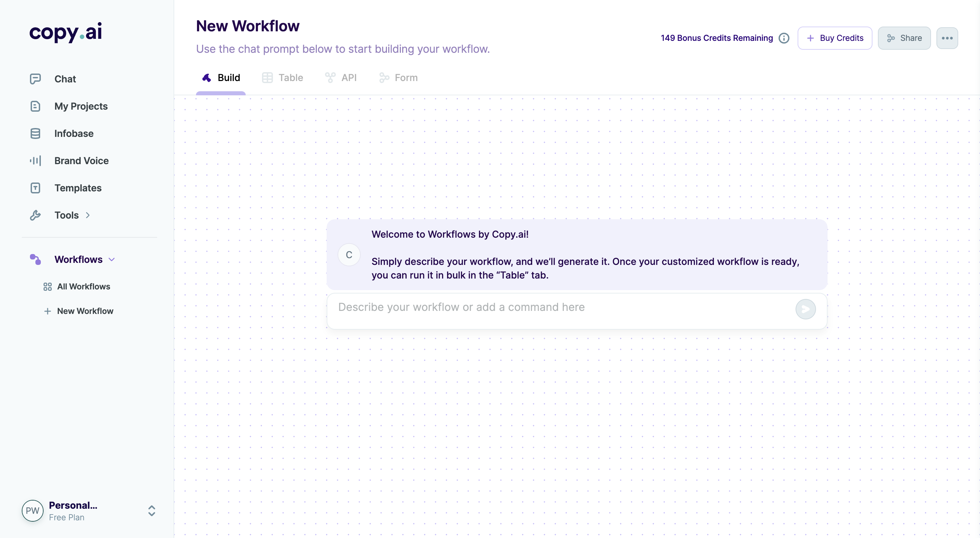The image size is (980, 538).
Task: Click the info icon next to Bonus Credits
Action: point(784,38)
